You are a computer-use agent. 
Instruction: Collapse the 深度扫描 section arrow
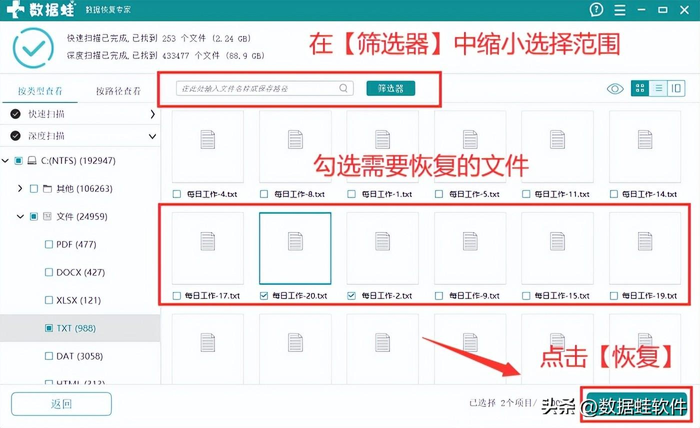153,136
